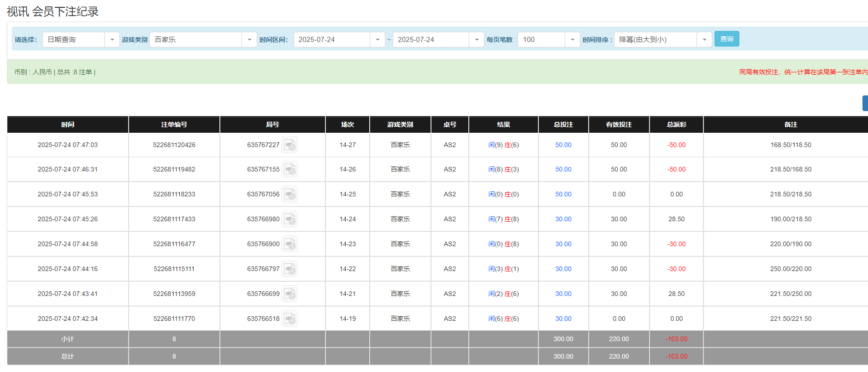Open replay icon for round 635766797
The image size is (868, 372).
tap(289, 269)
